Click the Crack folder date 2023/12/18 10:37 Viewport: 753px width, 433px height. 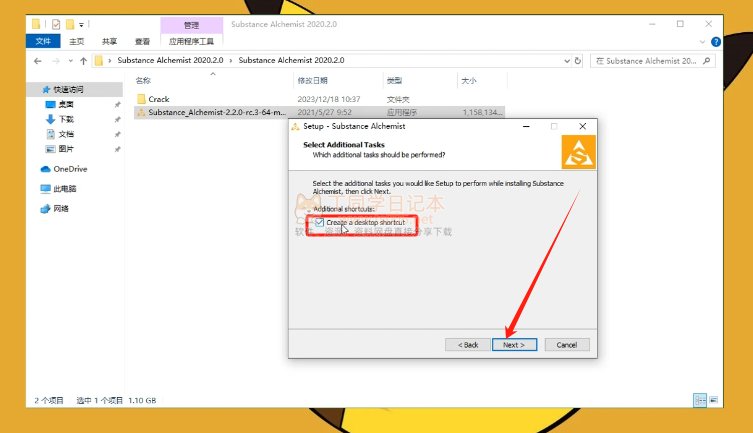[328, 99]
